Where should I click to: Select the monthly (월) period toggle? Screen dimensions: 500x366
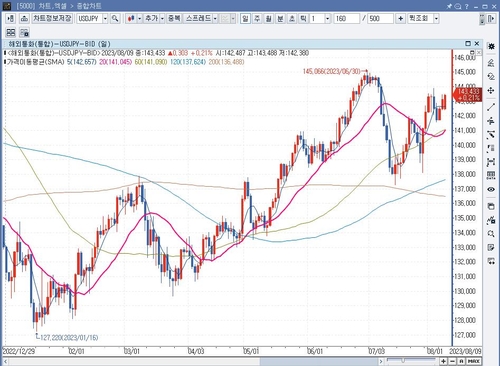[268, 19]
